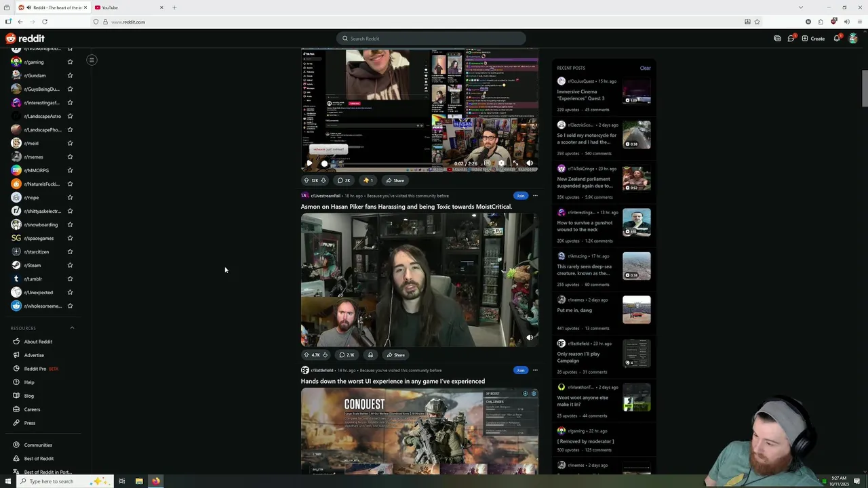Open Advertise in Resources
Viewport: 868px width, 488px height.
(34, 355)
